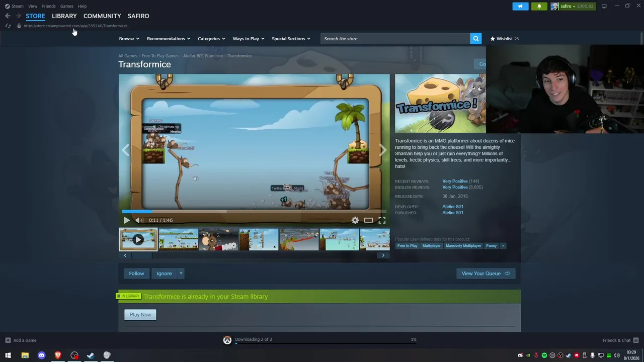Expand the Recommendations dropdown
Image resolution: width=644 pixels, height=362 pixels.
169,39
